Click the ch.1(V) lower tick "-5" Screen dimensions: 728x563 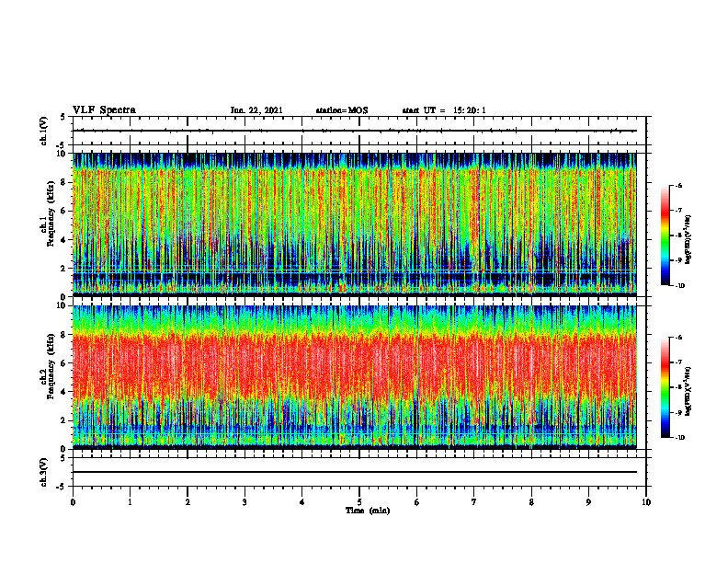[62, 145]
